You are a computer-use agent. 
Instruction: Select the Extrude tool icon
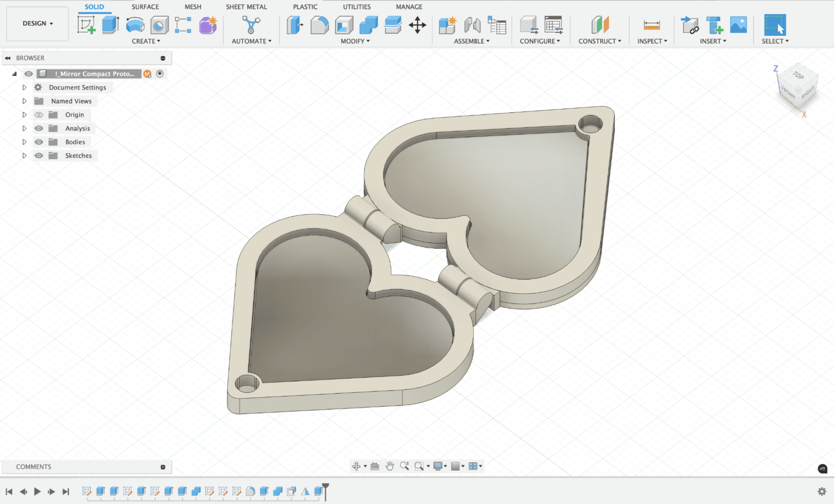coord(110,25)
